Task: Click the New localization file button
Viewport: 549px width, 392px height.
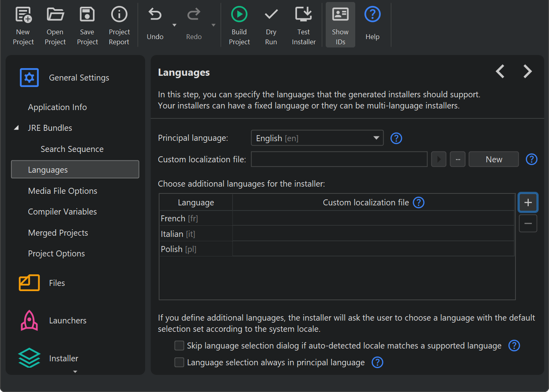Action: [x=493, y=160]
